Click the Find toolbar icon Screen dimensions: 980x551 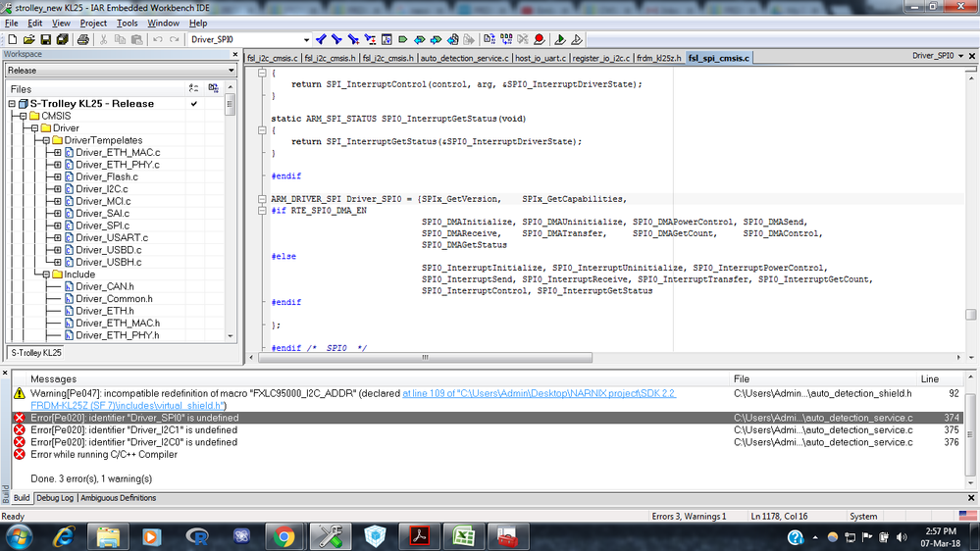pyautogui.click(x=353, y=39)
